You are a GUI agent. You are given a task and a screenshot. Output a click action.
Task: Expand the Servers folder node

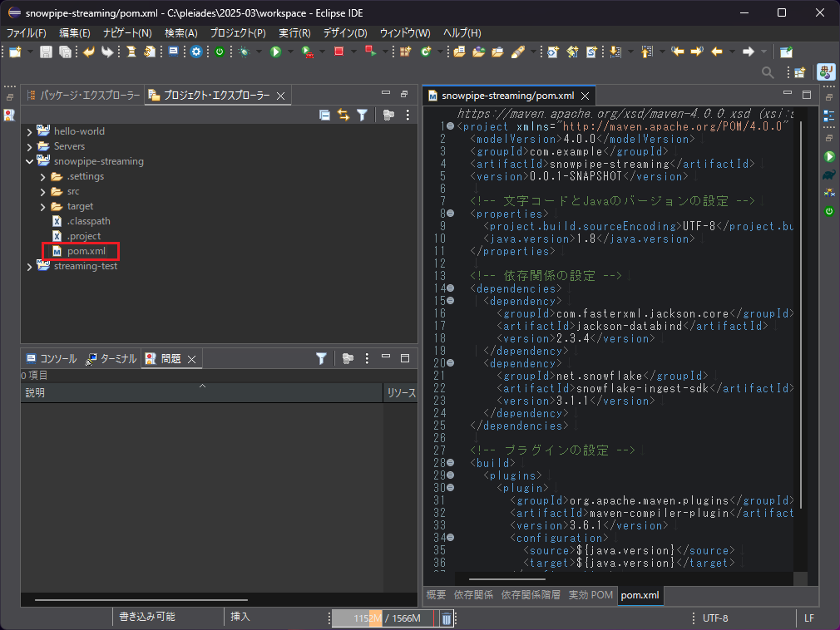pos(29,146)
